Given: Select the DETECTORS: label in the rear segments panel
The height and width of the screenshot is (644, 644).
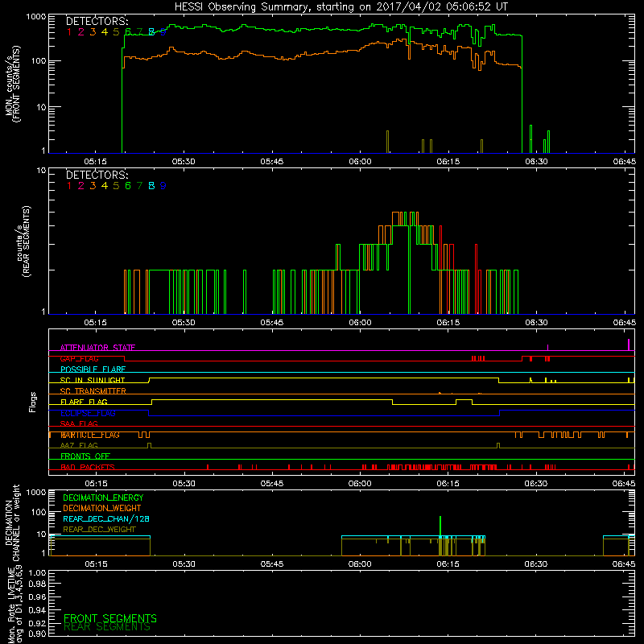Looking at the screenshot, I should [97, 175].
